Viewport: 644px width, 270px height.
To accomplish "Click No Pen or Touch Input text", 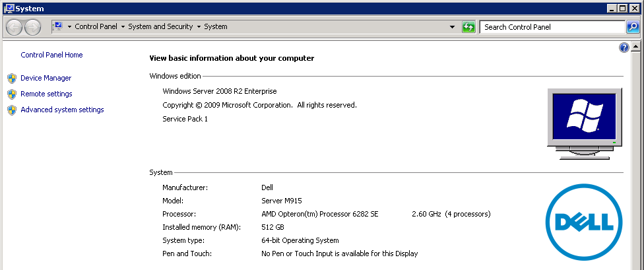I will click(340, 253).
